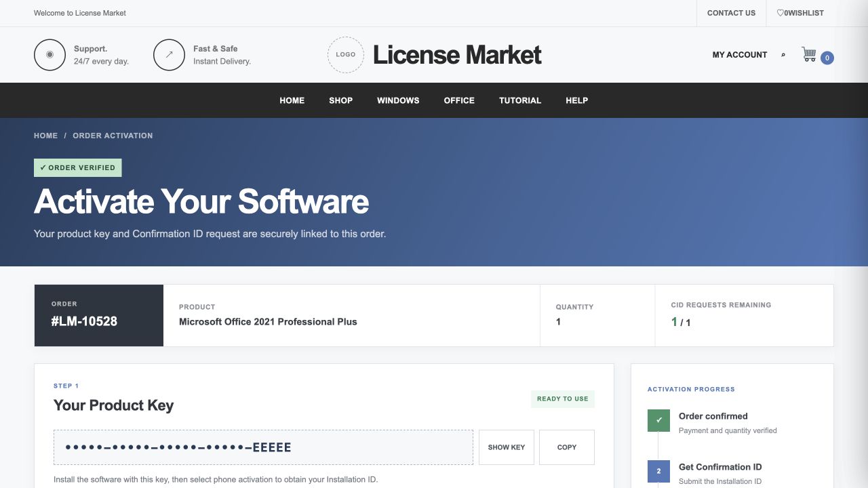This screenshot has width=868, height=488.
Task: Click order number #LM-10528
Action: coord(84,321)
